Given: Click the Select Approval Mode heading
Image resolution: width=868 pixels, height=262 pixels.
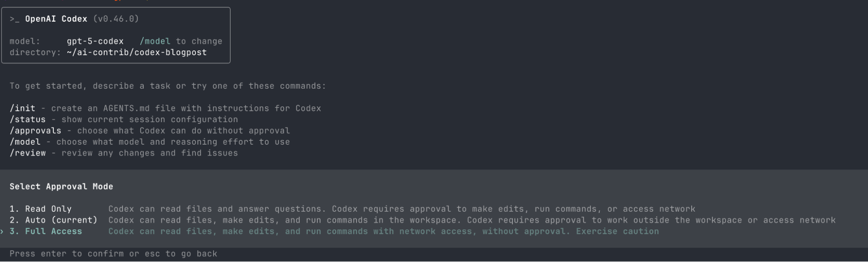Looking at the screenshot, I should coord(61,187).
